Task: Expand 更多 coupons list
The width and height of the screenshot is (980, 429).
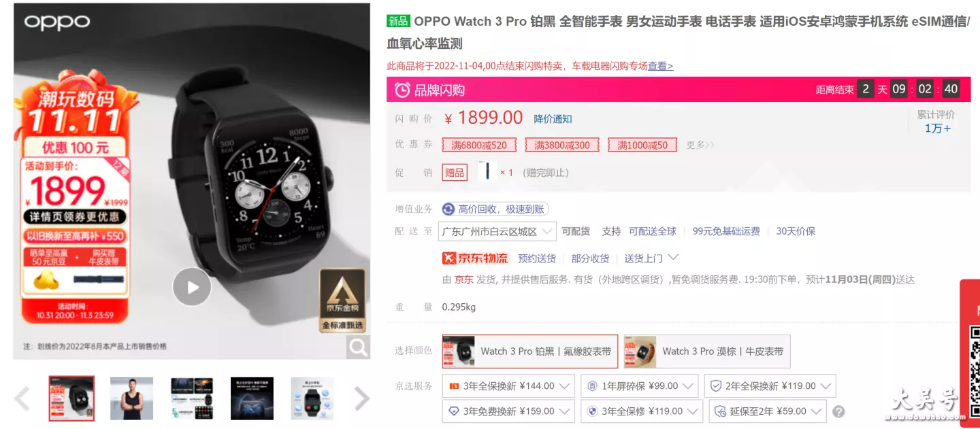Action: pyautogui.click(x=700, y=145)
